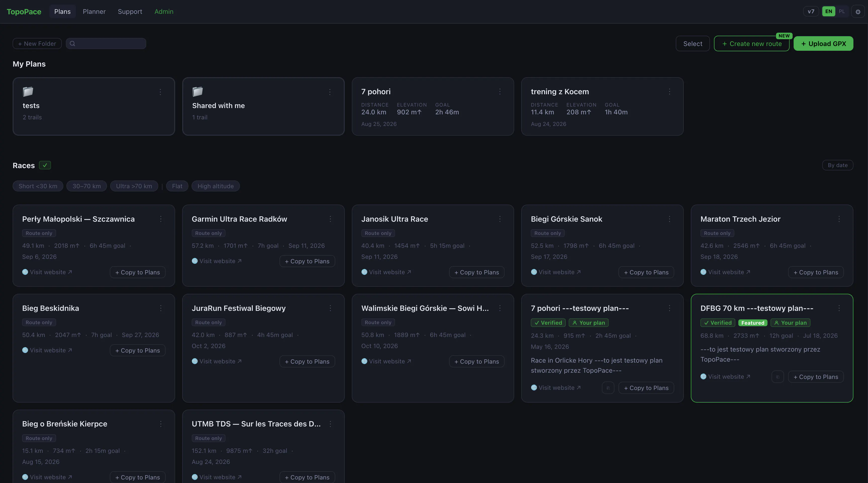Copy Maraton Trzech Jezior to Plans

[816, 272]
